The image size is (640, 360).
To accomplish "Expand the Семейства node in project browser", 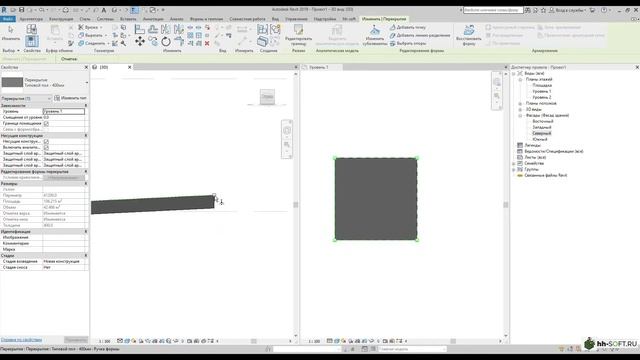I will pyautogui.click(x=514, y=163).
